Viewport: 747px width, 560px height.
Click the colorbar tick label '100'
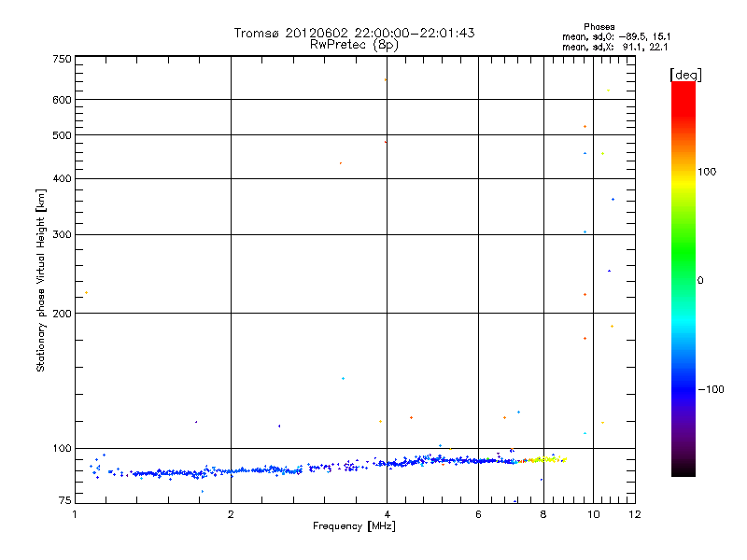tap(707, 172)
